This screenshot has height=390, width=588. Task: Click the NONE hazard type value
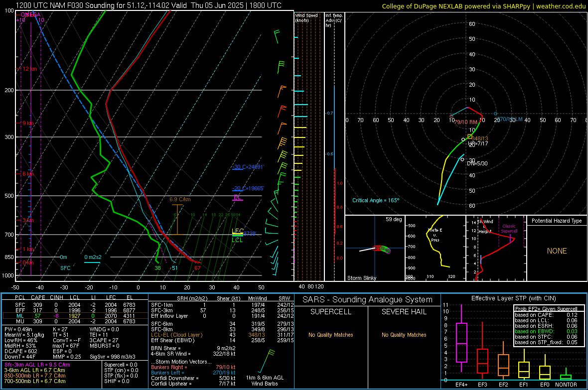557,251
